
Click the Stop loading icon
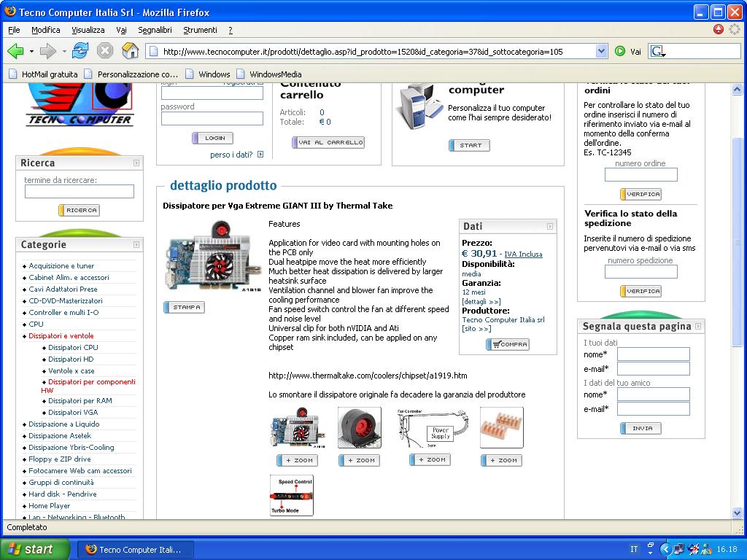point(105,50)
